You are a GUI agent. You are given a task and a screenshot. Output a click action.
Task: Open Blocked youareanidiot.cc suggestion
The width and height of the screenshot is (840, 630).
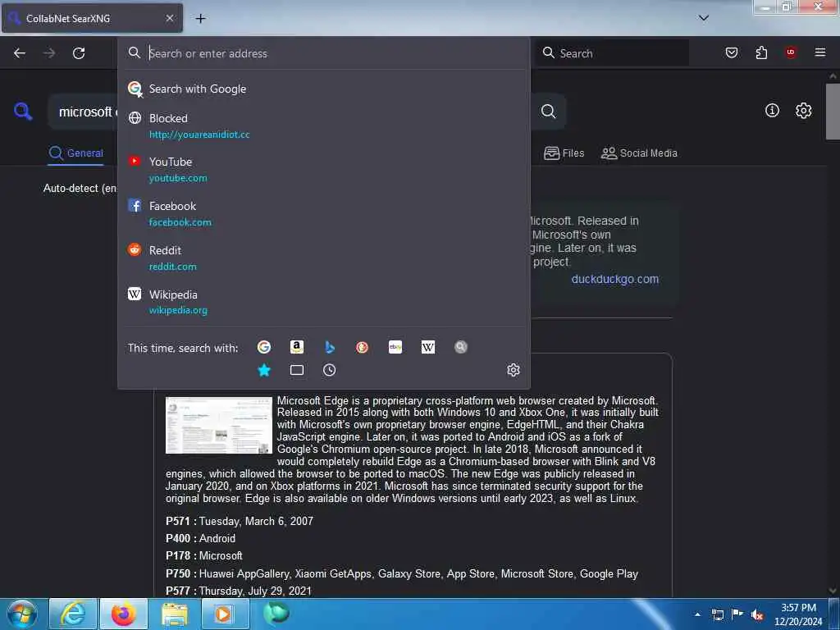point(324,126)
